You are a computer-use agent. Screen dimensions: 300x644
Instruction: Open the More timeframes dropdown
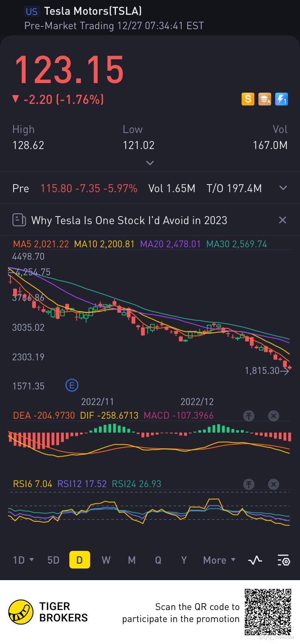219,560
